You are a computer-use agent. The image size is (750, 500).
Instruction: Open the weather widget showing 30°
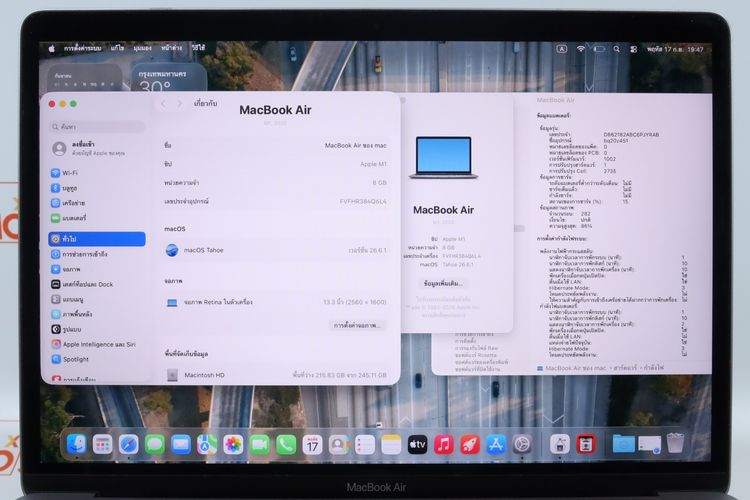[x=169, y=78]
